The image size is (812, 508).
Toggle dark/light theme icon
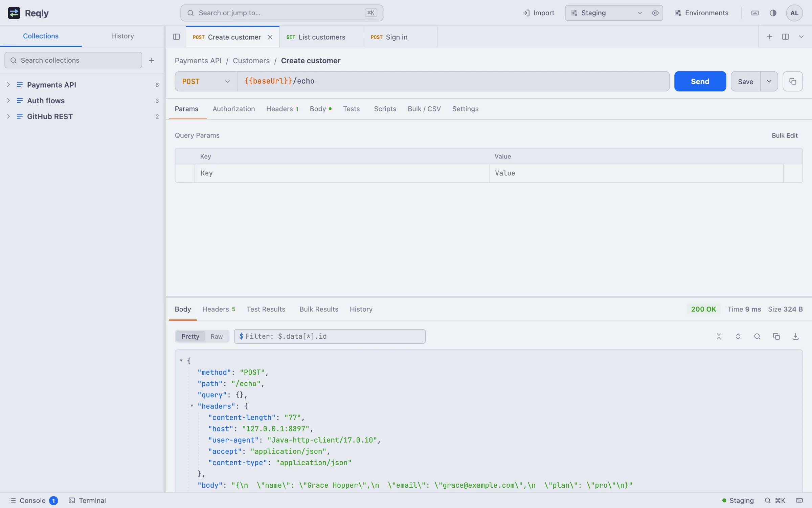773,13
